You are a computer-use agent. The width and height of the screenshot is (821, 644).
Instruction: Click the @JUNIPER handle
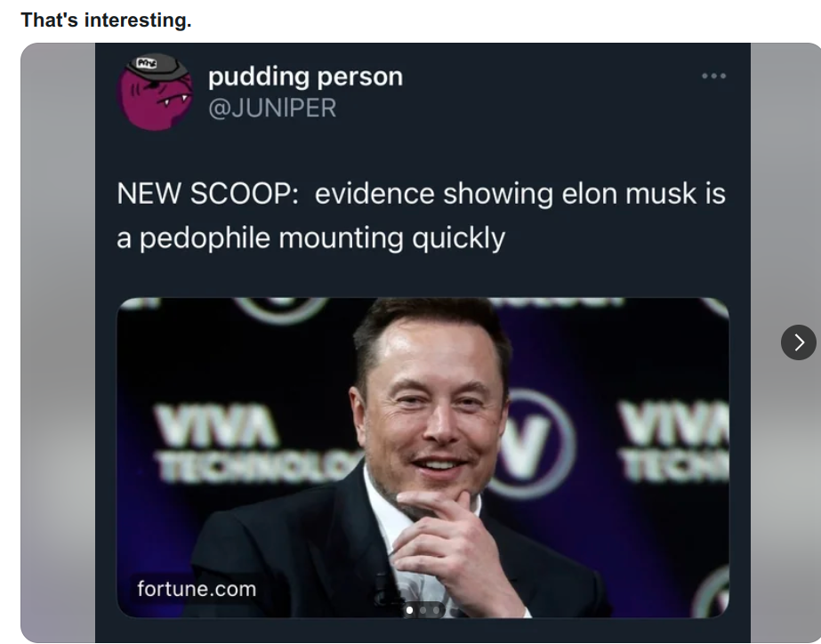[272, 108]
